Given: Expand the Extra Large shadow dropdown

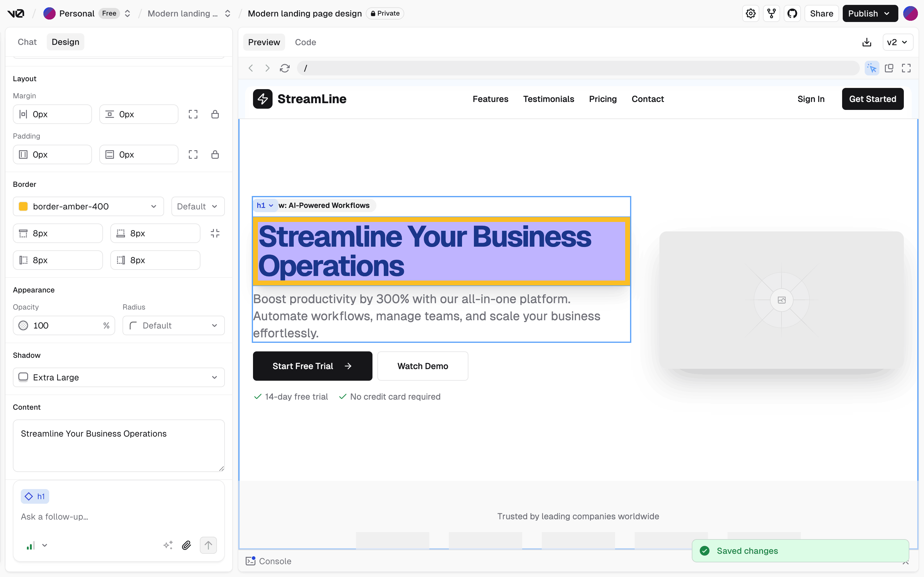Looking at the screenshot, I should click(x=118, y=377).
